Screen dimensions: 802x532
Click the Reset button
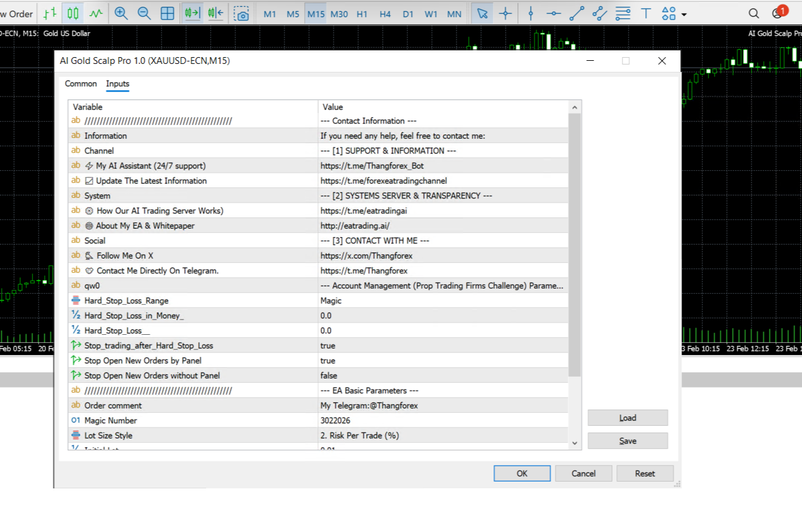point(645,473)
